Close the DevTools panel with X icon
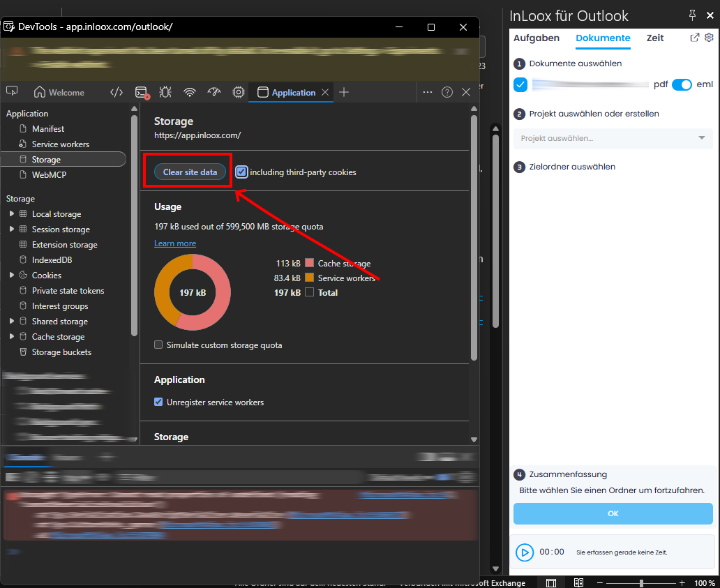This screenshot has height=588, width=720. click(466, 92)
